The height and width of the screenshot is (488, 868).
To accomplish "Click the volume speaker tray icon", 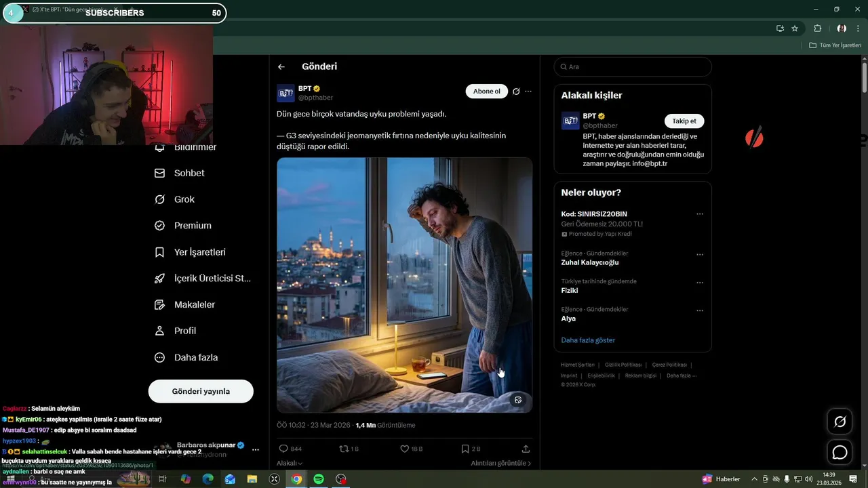I will 808,479.
